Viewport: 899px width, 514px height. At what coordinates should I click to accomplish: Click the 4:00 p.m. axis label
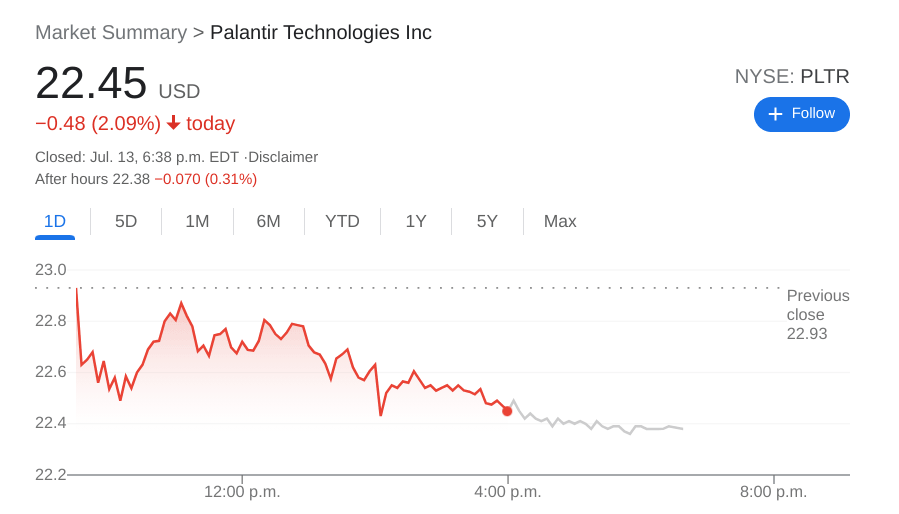pos(507,491)
